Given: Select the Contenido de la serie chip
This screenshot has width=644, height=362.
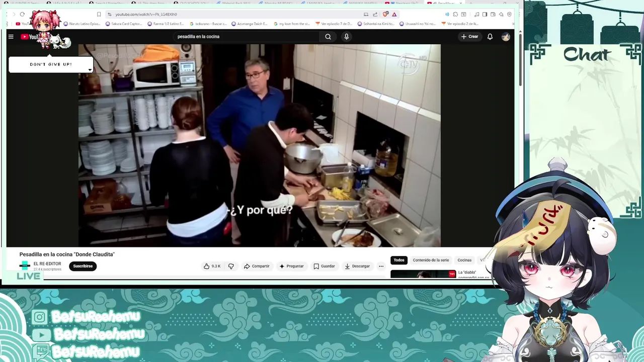Looking at the screenshot, I should 431,260.
